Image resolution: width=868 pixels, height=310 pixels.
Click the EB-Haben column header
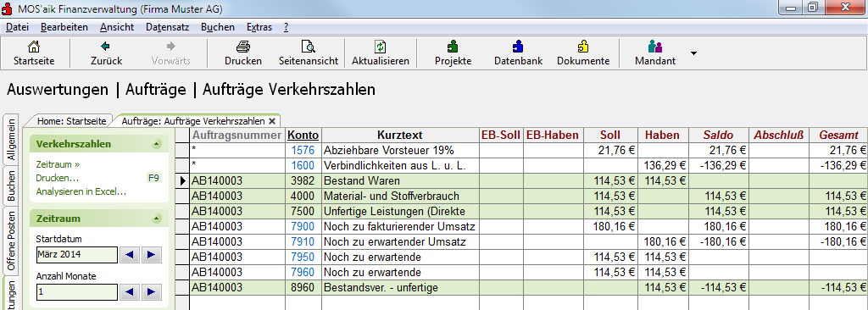(553, 135)
